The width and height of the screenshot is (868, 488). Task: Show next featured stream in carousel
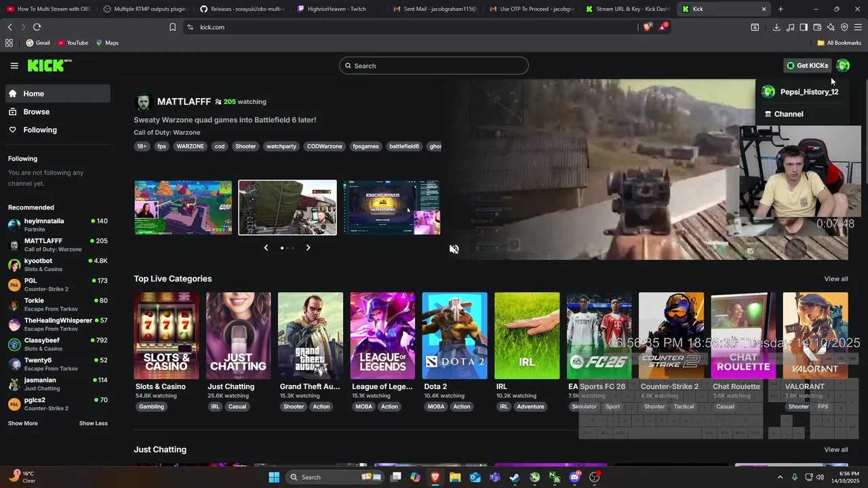pos(308,247)
